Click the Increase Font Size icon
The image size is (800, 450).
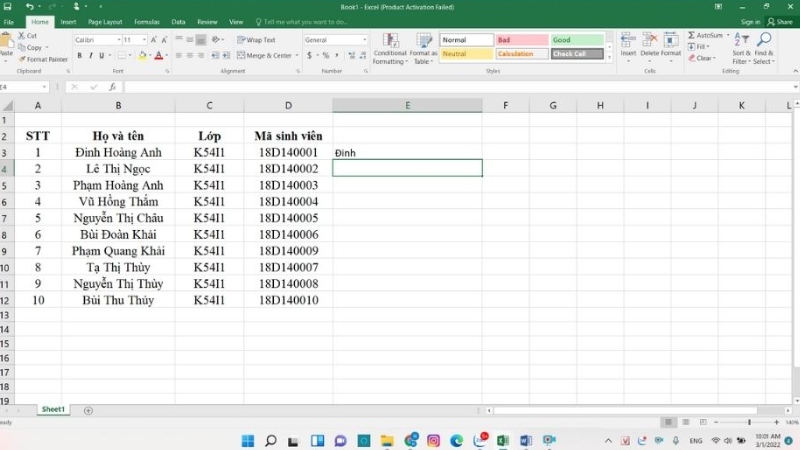(154, 40)
